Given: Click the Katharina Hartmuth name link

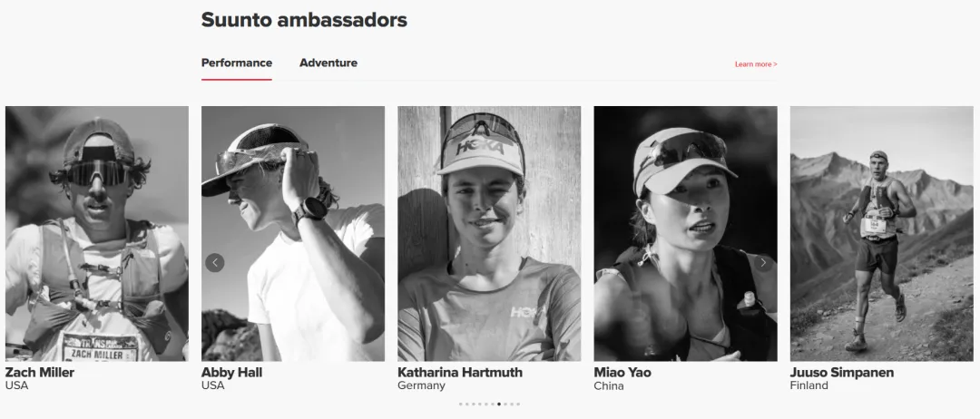Looking at the screenshot, I should (460, 372).
